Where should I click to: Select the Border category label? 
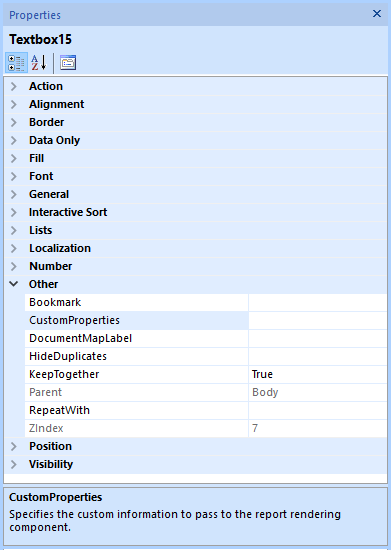click(x=47, y=122)
